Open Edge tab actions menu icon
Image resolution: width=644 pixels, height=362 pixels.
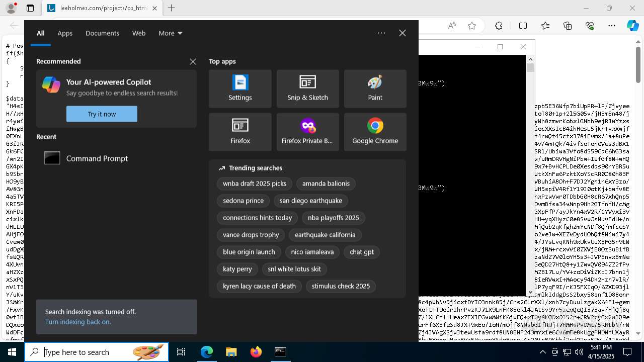[x=30, y=8]
